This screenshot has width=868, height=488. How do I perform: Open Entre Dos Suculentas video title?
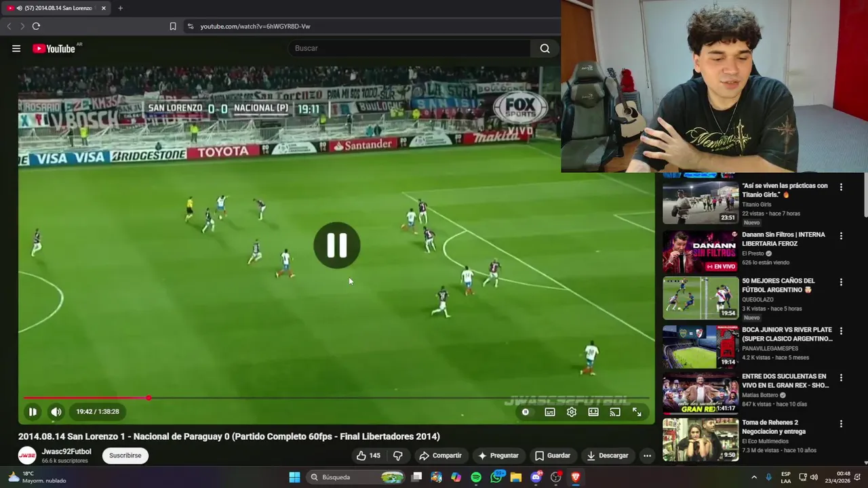[785, 380]
